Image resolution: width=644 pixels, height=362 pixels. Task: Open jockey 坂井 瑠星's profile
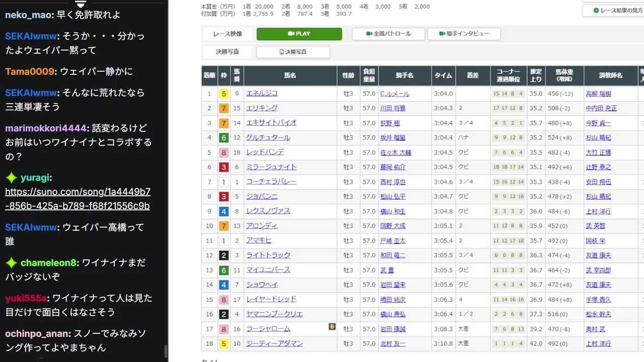pyautogui.click(x=393, y=137)
